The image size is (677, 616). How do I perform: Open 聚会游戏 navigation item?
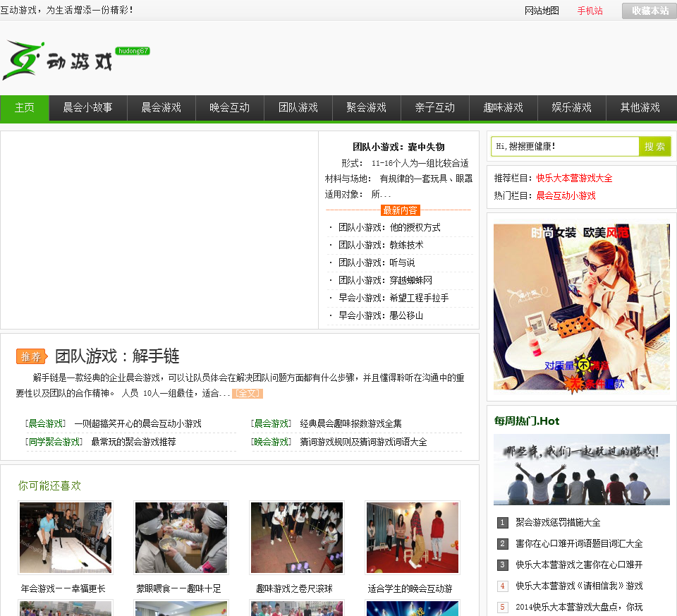[367, 107]
